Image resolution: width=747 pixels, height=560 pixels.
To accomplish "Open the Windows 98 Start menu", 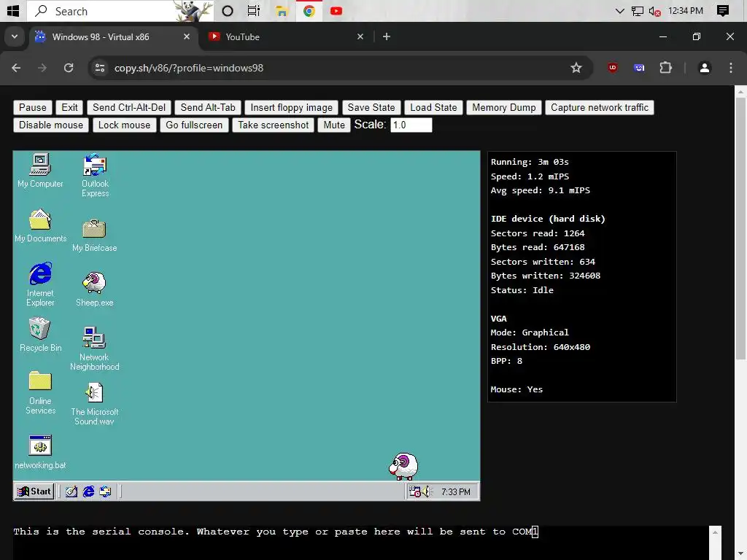I will [x=34, y=491].
